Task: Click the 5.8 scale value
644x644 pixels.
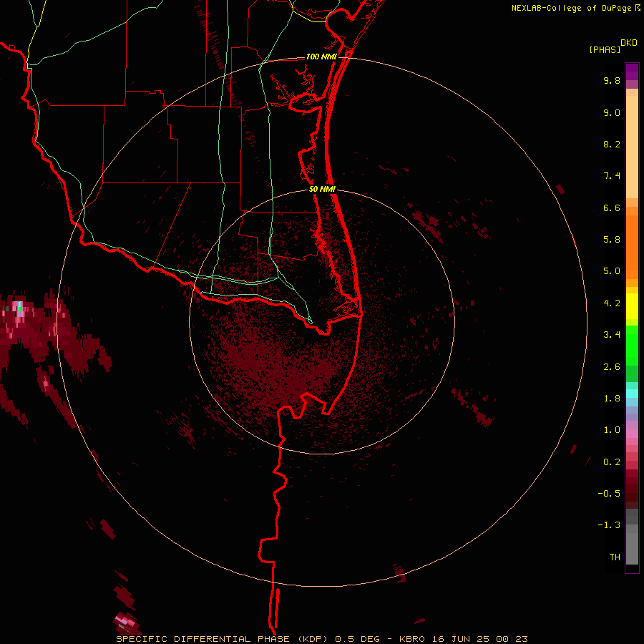Action: tap(612, 240)
